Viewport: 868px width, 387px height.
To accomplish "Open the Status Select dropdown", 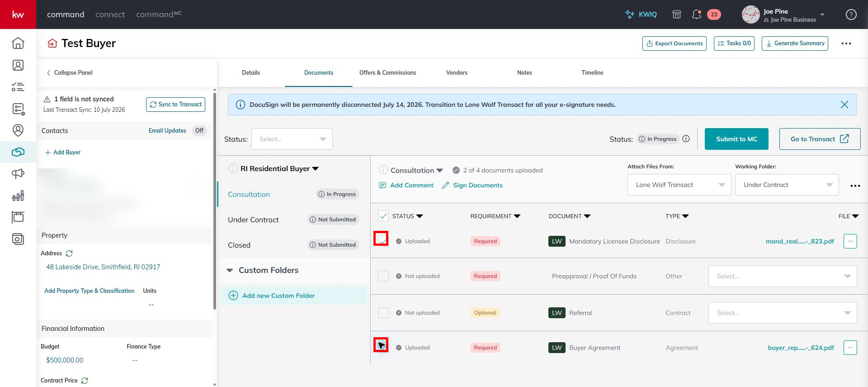I will pos(292,139).
